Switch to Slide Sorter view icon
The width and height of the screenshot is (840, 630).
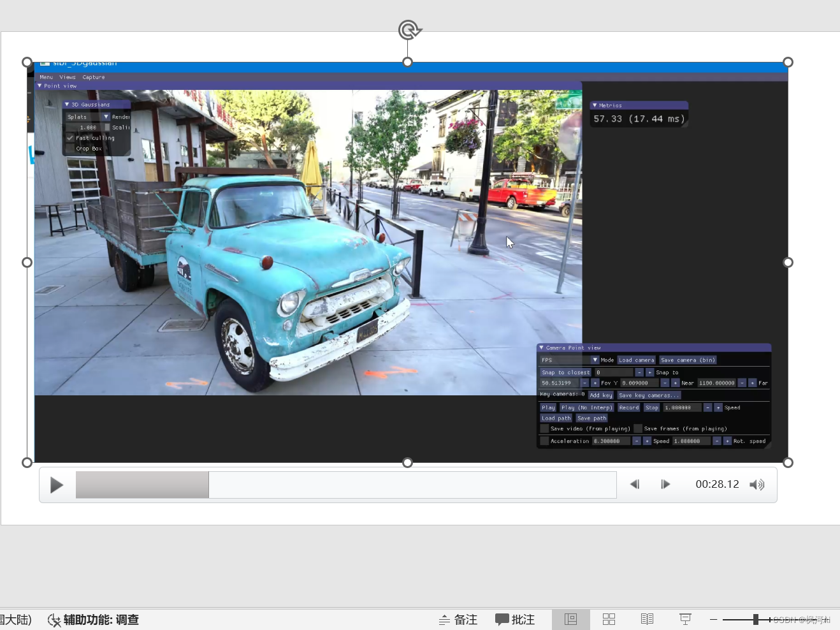(x=609, y=619)
